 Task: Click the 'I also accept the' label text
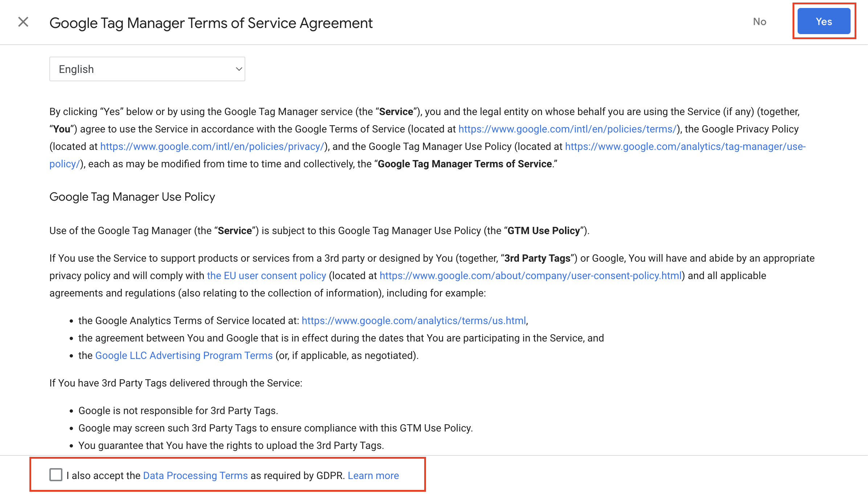(x=103, y=475)
